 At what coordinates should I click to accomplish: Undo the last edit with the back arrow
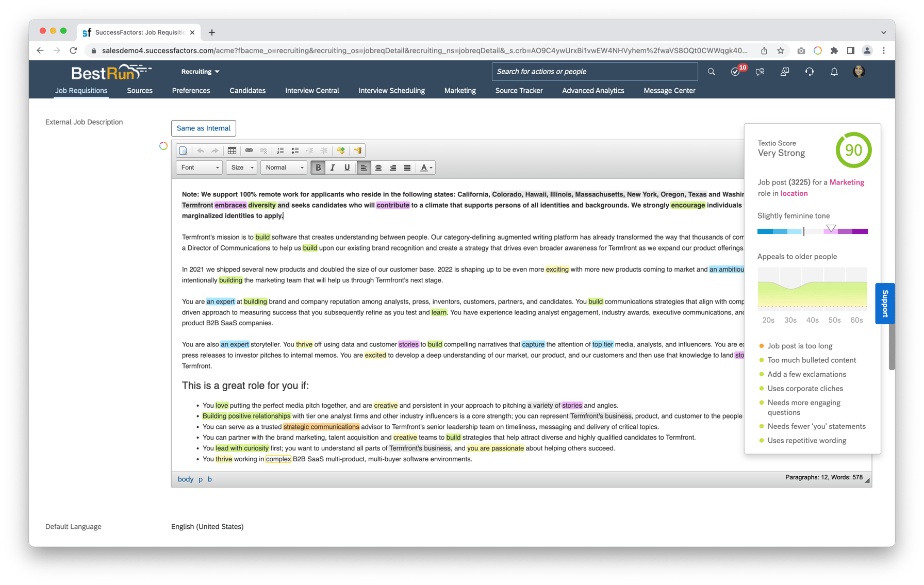(201, 151)
